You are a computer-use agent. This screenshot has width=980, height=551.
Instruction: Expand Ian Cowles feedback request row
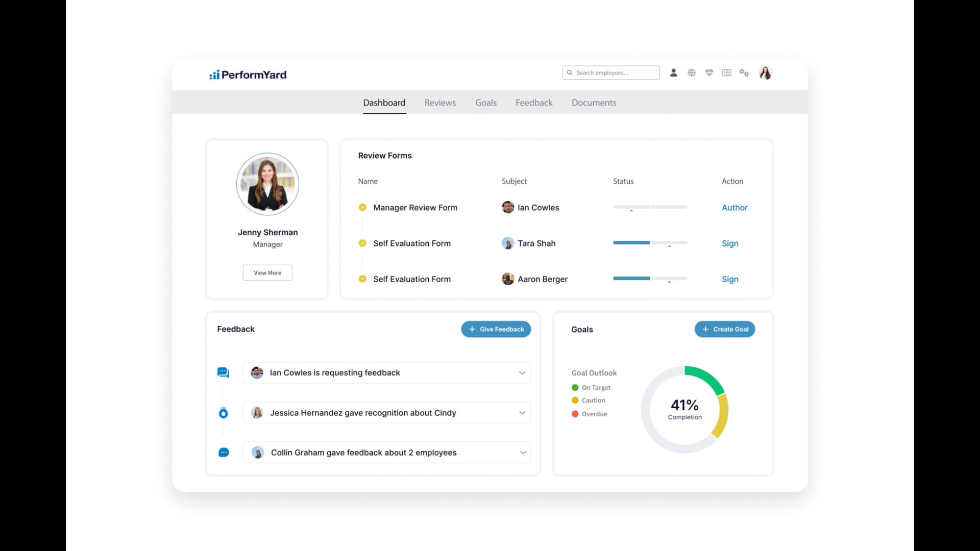522,373
